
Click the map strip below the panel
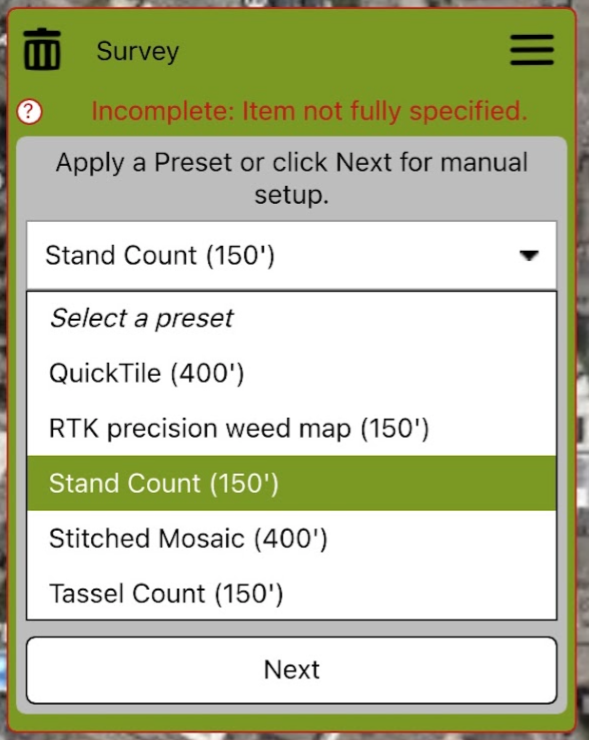(294, 737)
